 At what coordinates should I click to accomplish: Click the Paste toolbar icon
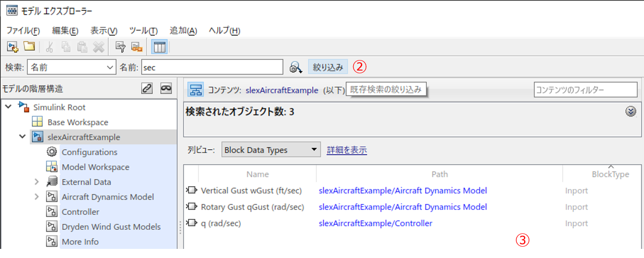tap(82, 46)
